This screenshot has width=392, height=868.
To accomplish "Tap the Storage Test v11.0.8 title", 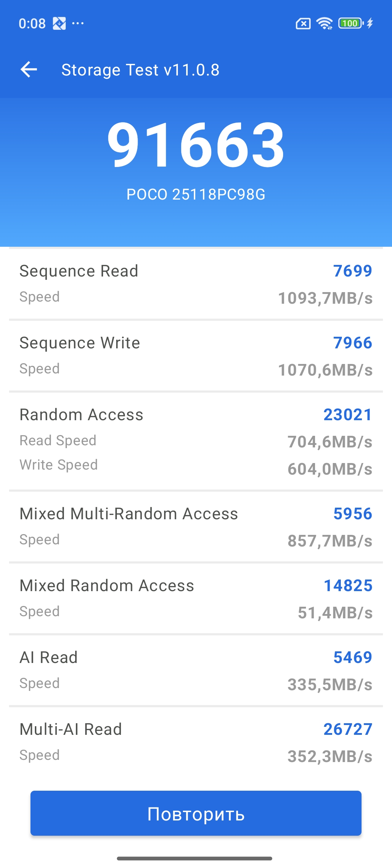I will (140, 70).
